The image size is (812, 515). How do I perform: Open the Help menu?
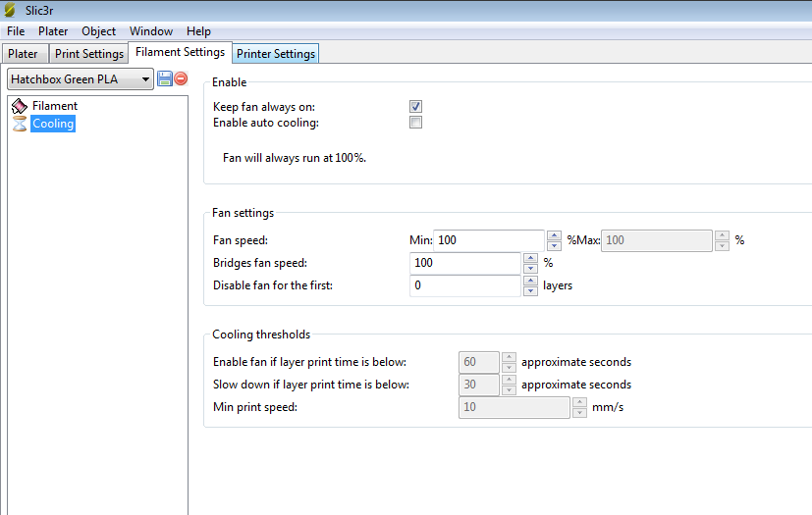point(198,31)
